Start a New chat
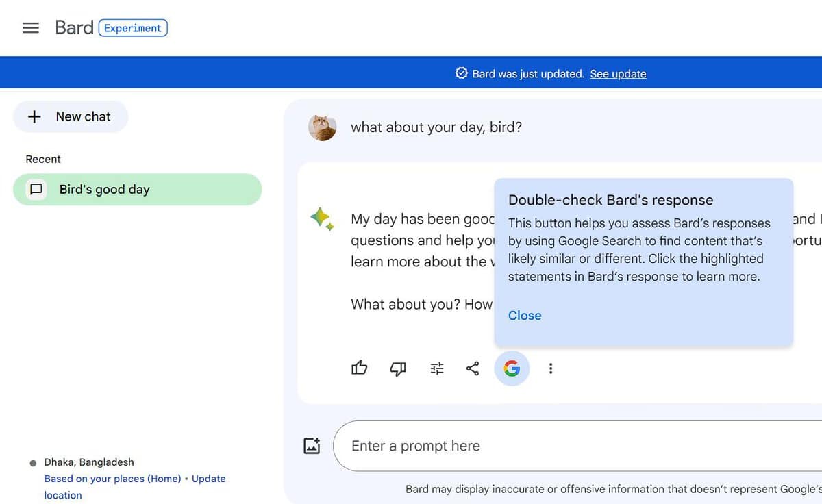Viewport: 822px width, 504px height. coord(71,116)
